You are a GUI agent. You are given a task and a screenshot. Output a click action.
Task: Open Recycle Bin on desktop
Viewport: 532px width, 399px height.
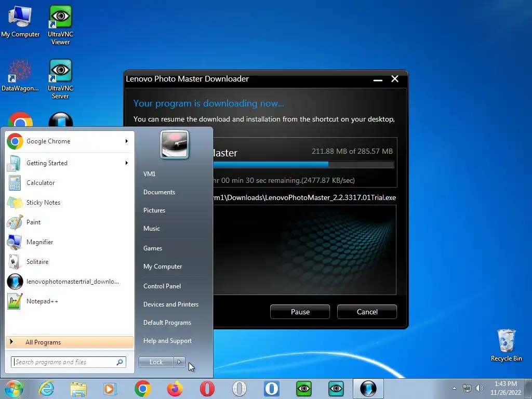click(506, 345)
